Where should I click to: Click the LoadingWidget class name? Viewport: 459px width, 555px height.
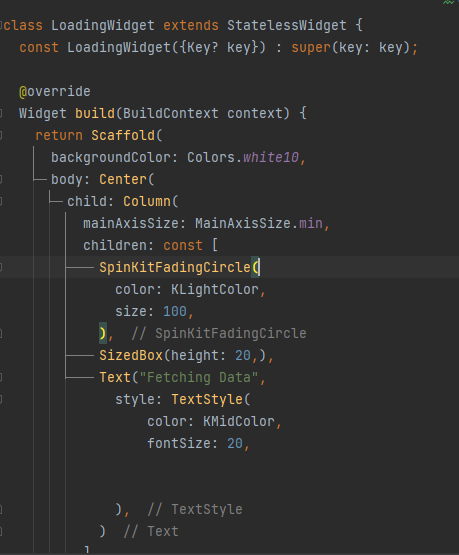click(x=103, y=25)
